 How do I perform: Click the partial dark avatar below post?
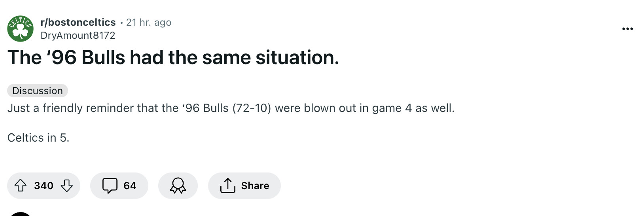coord(20,214)
